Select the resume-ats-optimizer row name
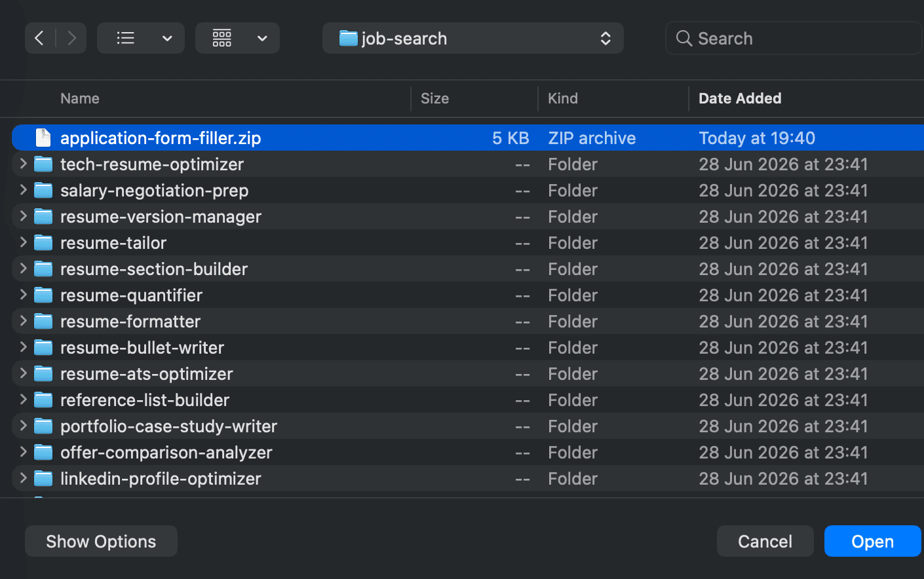 (147, 374)
